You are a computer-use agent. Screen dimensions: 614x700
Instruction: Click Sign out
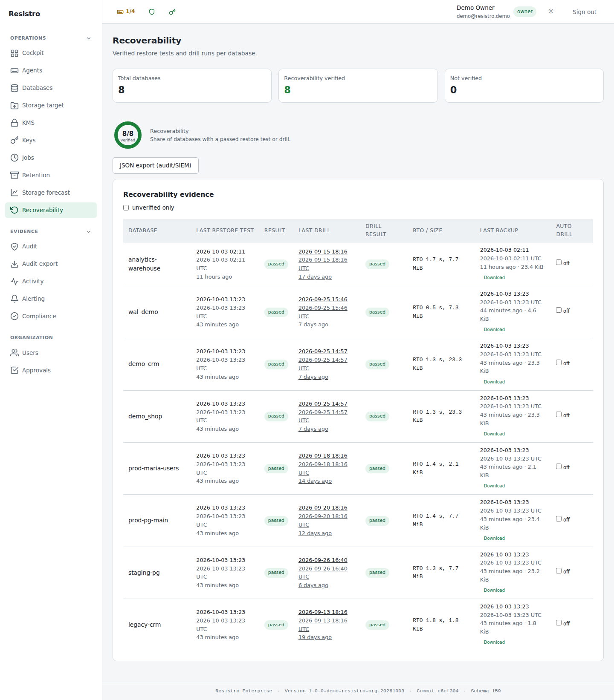(x=585, y=12)
